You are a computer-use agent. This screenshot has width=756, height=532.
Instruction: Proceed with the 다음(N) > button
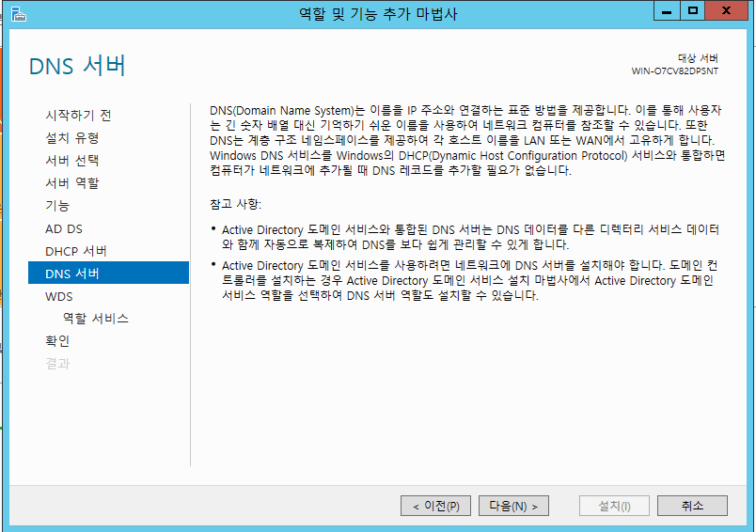point(513,506)
